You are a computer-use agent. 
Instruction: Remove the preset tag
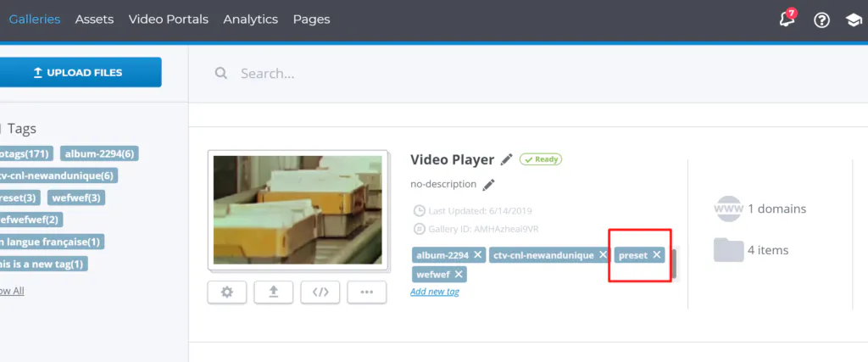(x=657, y=255)
